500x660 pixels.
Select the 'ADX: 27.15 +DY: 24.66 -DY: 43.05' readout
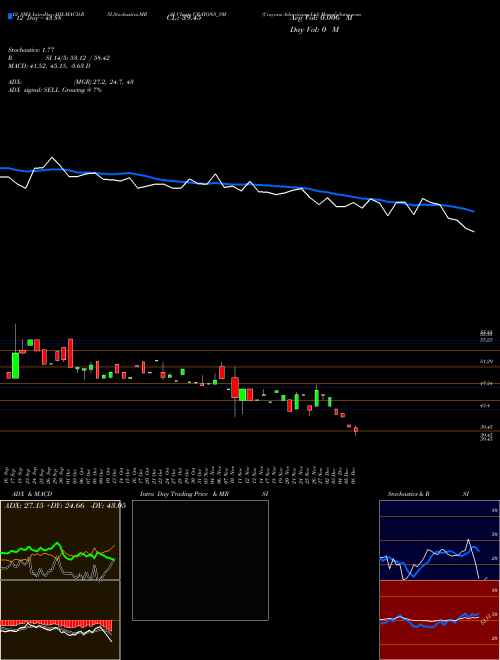pos(65,506)
